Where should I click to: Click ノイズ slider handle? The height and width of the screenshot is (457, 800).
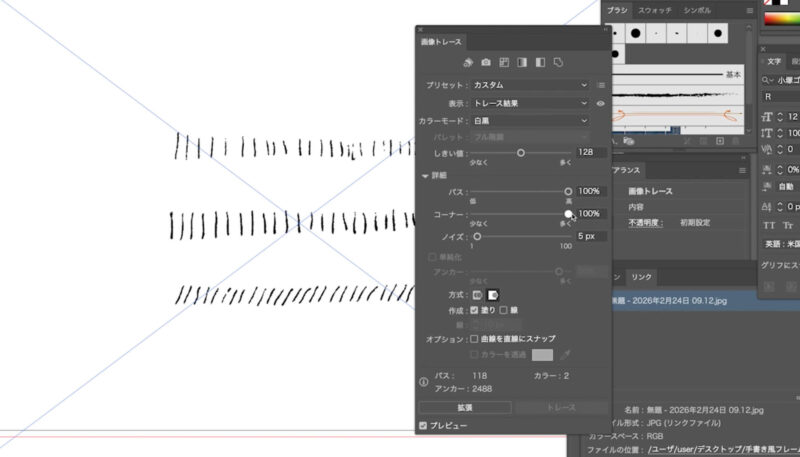tap(477, 236)
